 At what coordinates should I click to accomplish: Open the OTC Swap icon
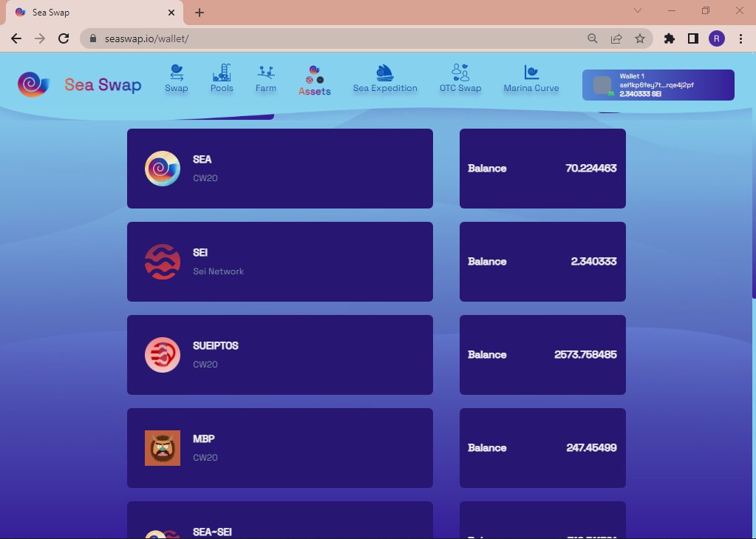pos(460,72)
